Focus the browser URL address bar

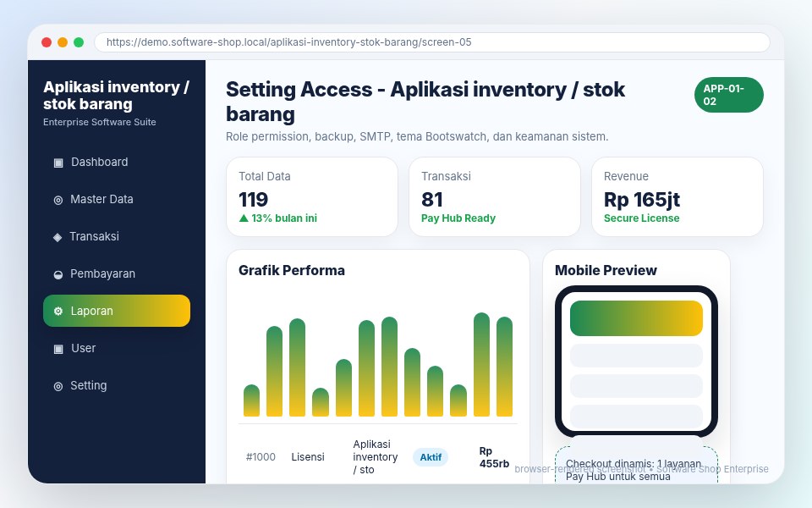432,42
